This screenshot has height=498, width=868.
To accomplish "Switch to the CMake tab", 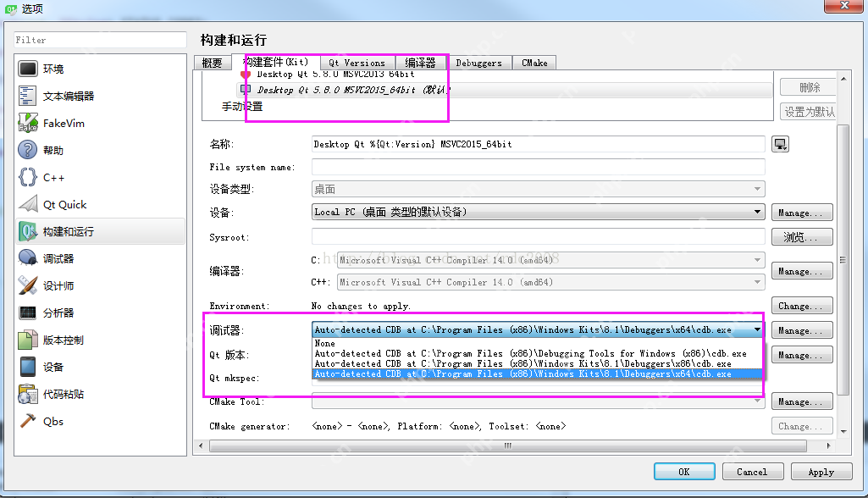I will pyautogui.click(x=534, y=64).
